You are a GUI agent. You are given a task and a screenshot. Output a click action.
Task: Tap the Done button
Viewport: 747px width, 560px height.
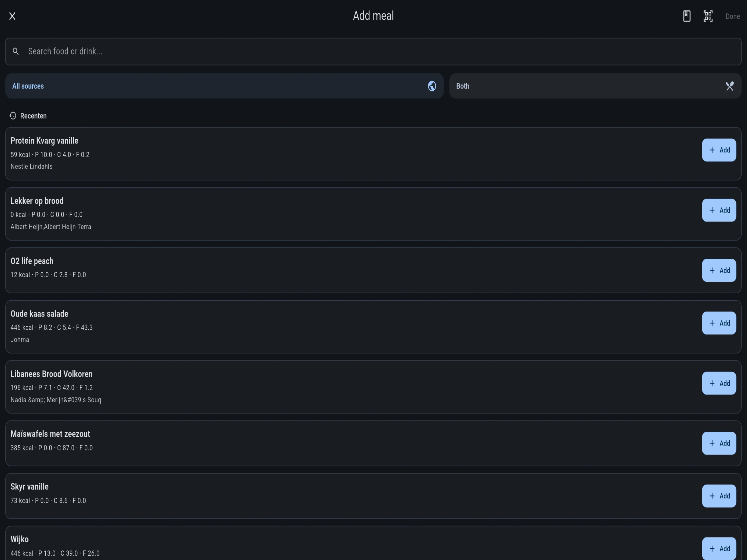(x=733, y=16)
